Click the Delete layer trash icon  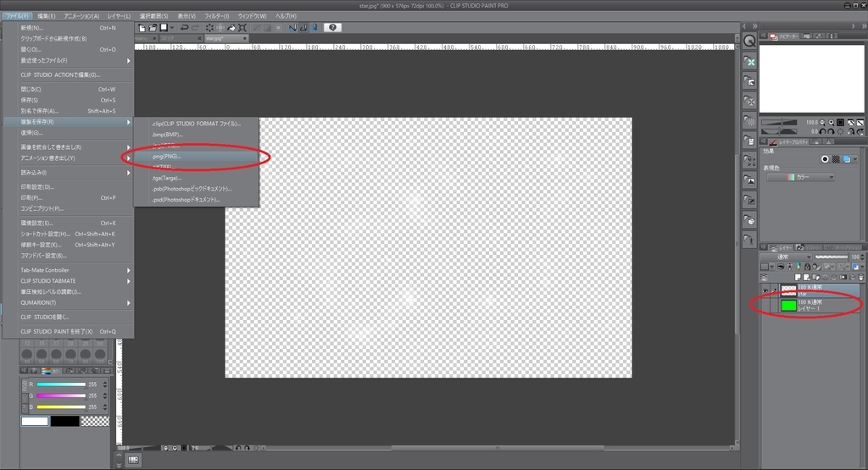[861, 277]
